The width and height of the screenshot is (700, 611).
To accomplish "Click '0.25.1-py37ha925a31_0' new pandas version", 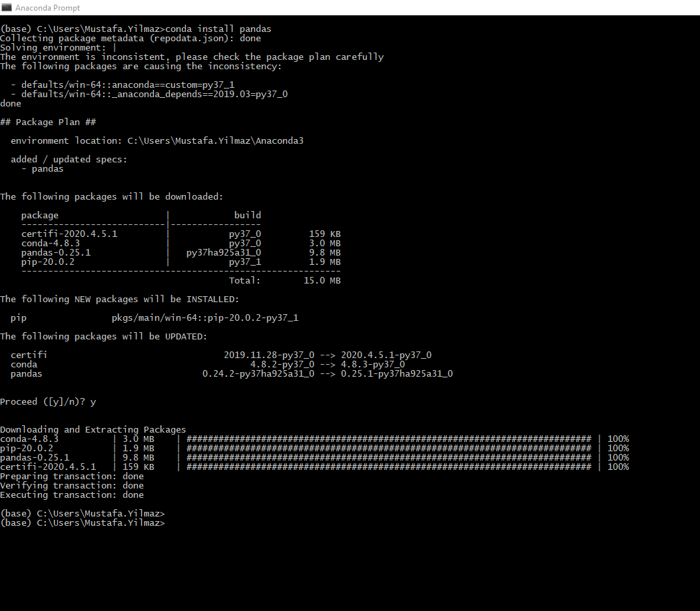I will pyautogui.click(x=397, y=374).
